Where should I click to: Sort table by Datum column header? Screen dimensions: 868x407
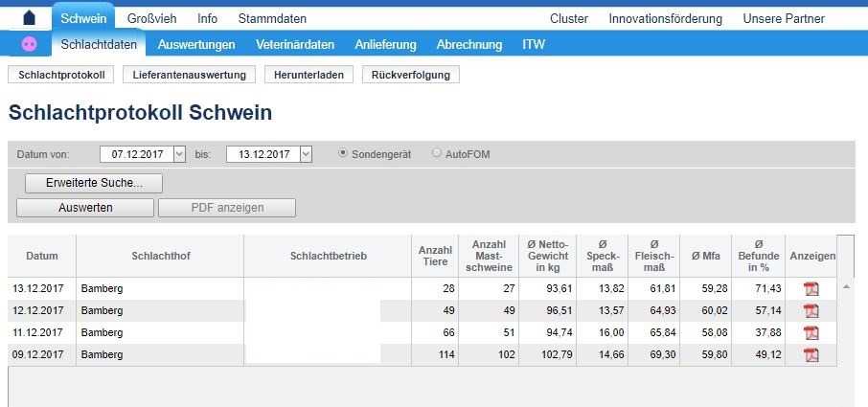[x=42, y=256]
